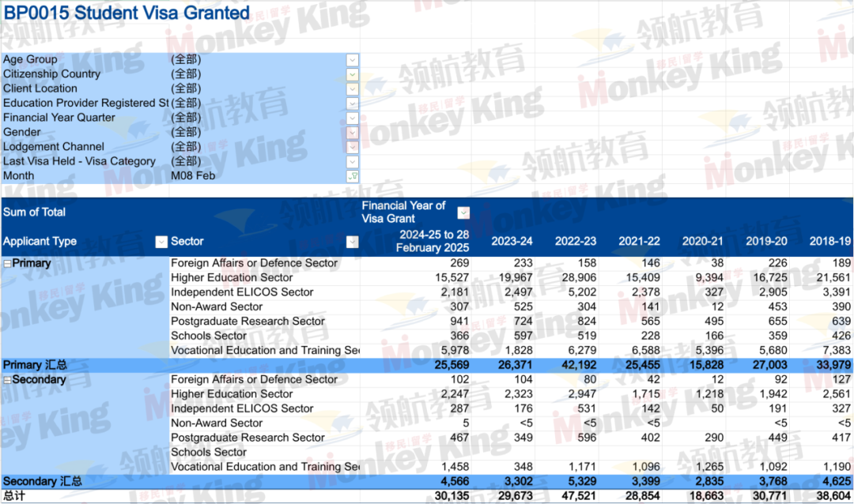854x504 pixels.
Task: Select Primary 'Higher Education Sector' row label
Action: pyautogui.click(x=232, y=277)
